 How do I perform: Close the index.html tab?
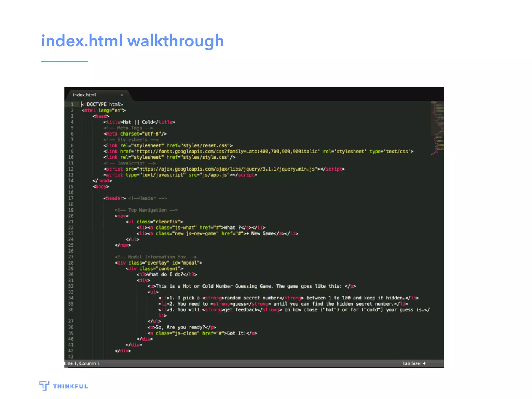122,95
